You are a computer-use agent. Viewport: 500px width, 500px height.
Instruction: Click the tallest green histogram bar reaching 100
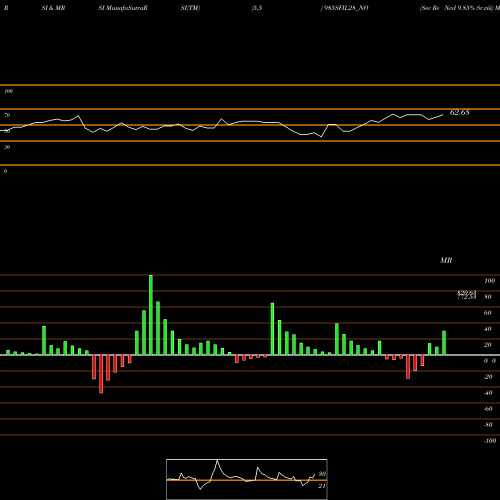click(x=151, y=315)
